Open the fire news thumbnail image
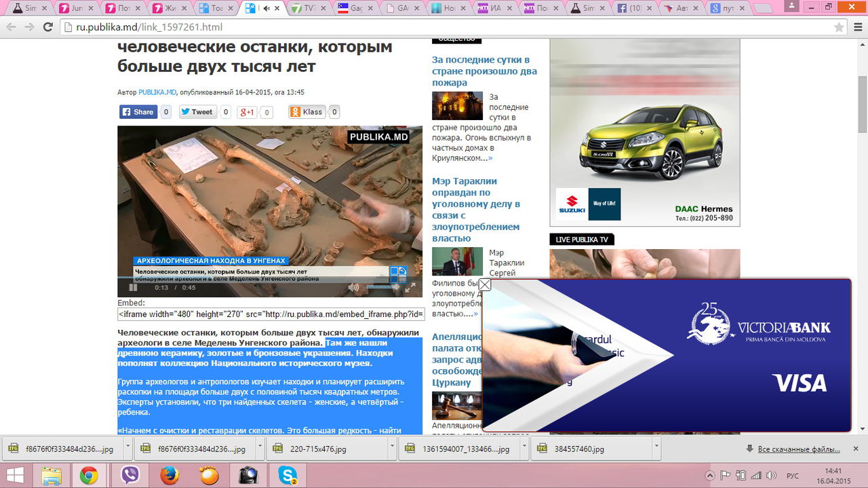The height and width of the screenshot is (488, 868). click(x=457, y=106)
